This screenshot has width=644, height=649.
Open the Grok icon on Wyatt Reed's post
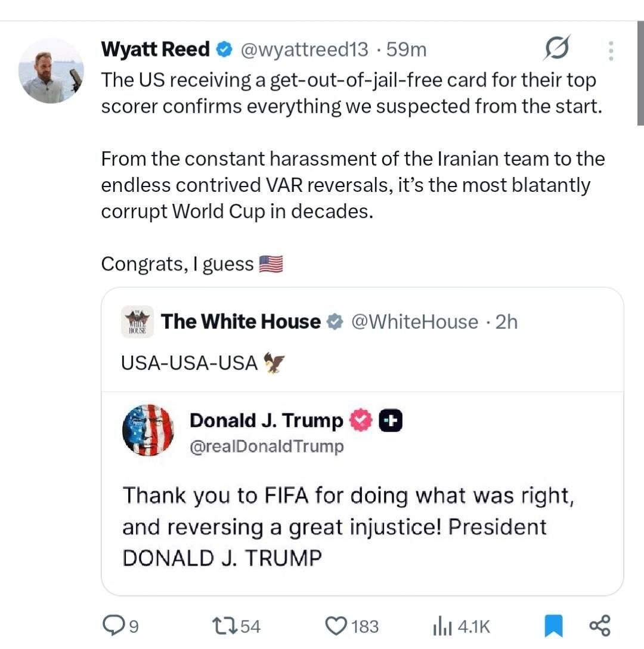click(557, 48)
